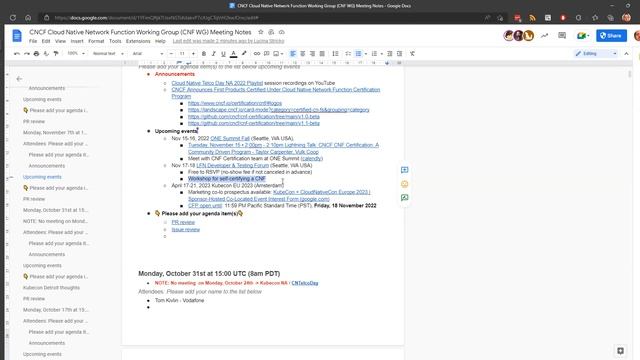
Task: Close the document outline with back arrow
Action: pyautogui.click(x=19, y=79)
